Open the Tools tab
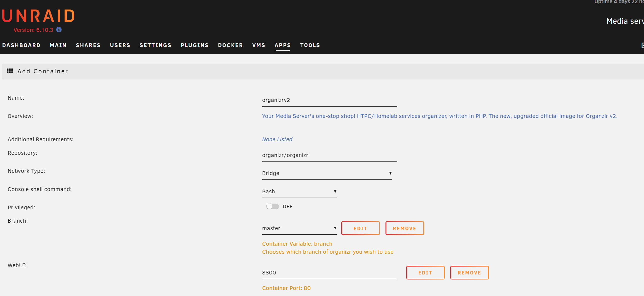This screenshot has width=644, height=296. (310, 45)
